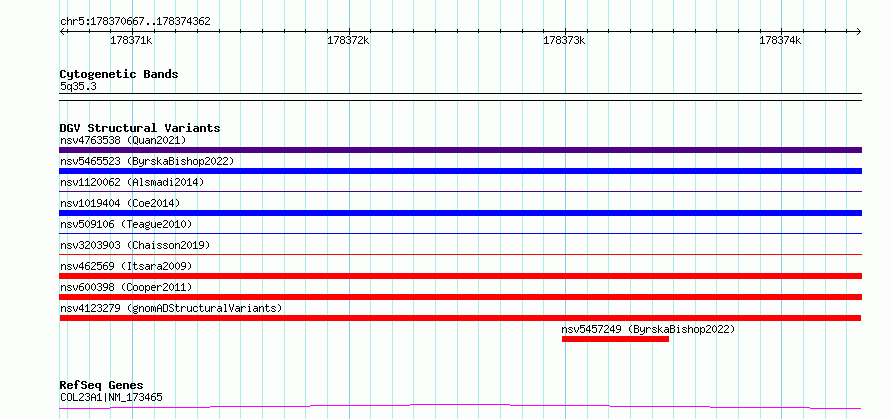The height and width of the screenshot is (419, 890).
Task: Open variant nsv600398 (Cooper2011) label
Action: [x=126, y=287]
